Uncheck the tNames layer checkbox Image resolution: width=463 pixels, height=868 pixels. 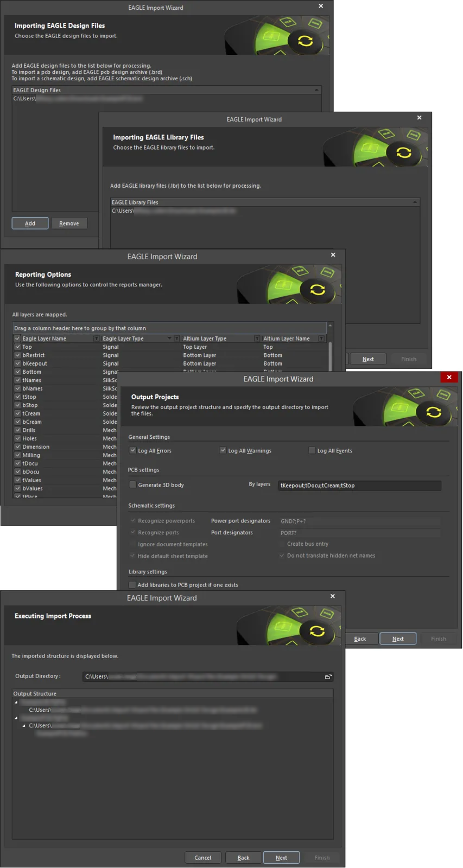tap(17, 380)
